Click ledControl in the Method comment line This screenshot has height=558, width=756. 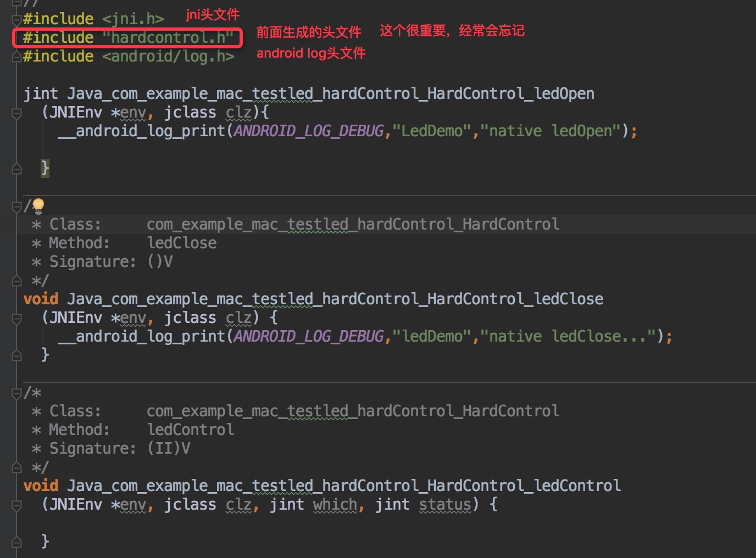pos(191,429)
